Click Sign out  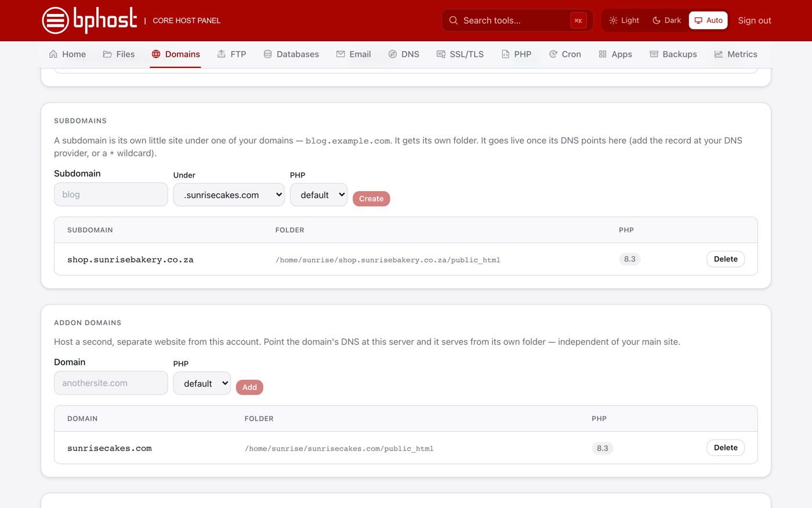coord(755,20)
